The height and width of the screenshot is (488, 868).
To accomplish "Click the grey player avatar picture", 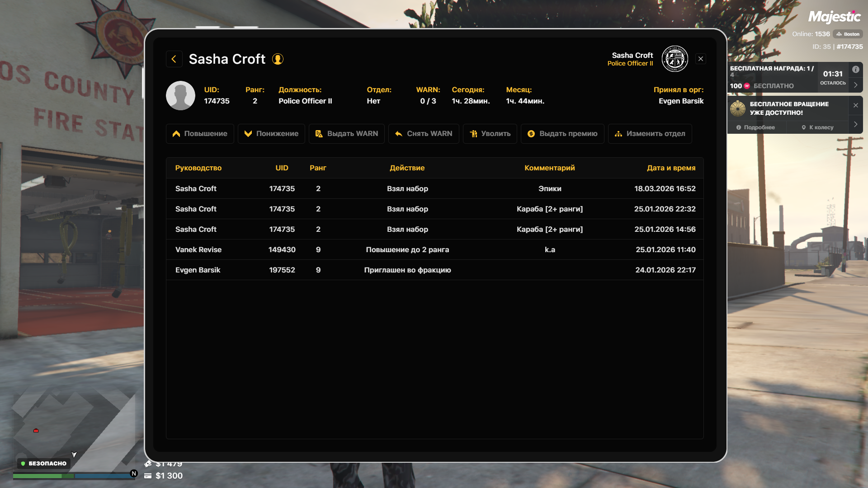I will coord(180,96).
